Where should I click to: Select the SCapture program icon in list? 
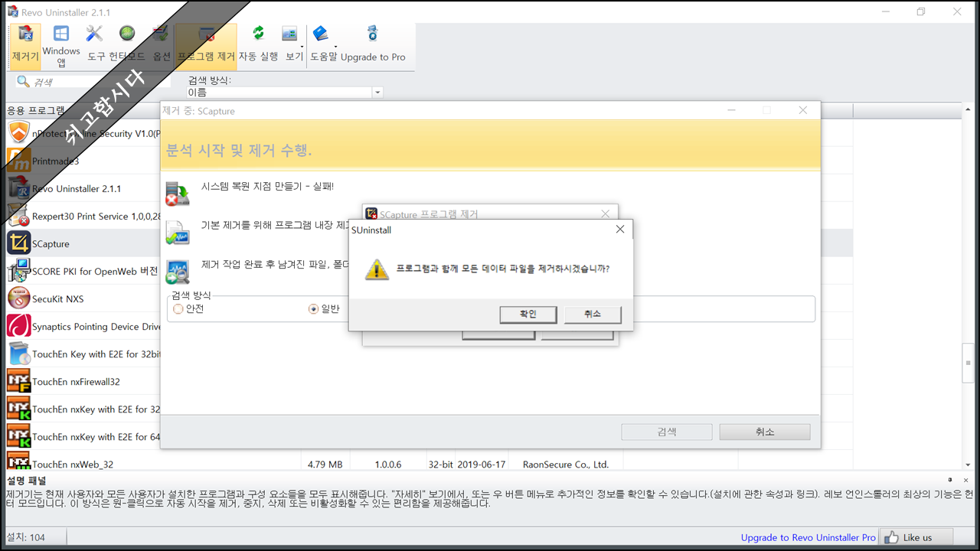pyautogui.click(x=19, y=243)
